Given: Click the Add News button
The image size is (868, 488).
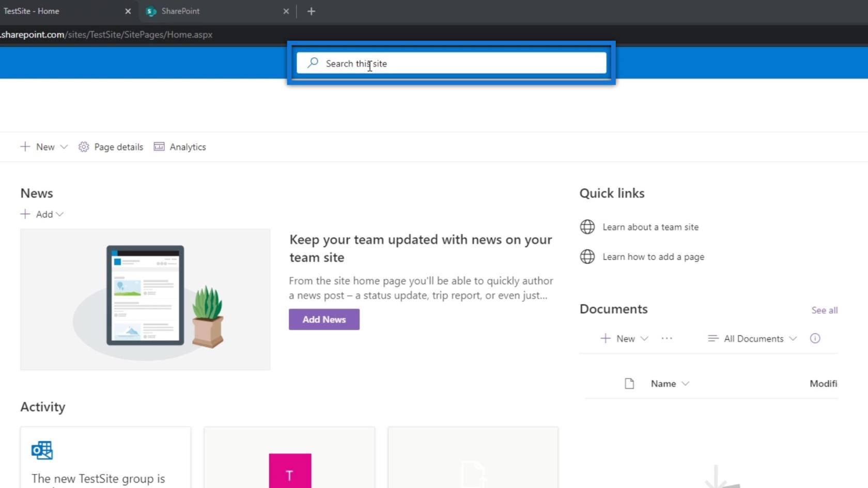Looking at the screenshot, I should (x=324, y=319).
